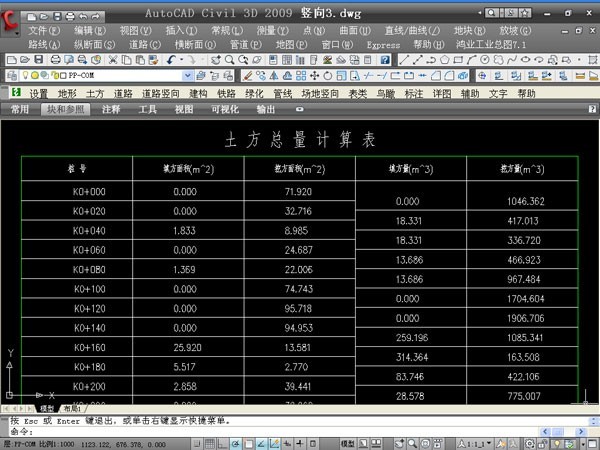This screenshot has height=450, width=600.
Task: Open the 标注 dropdown menu
Action: tap(414, 94)
